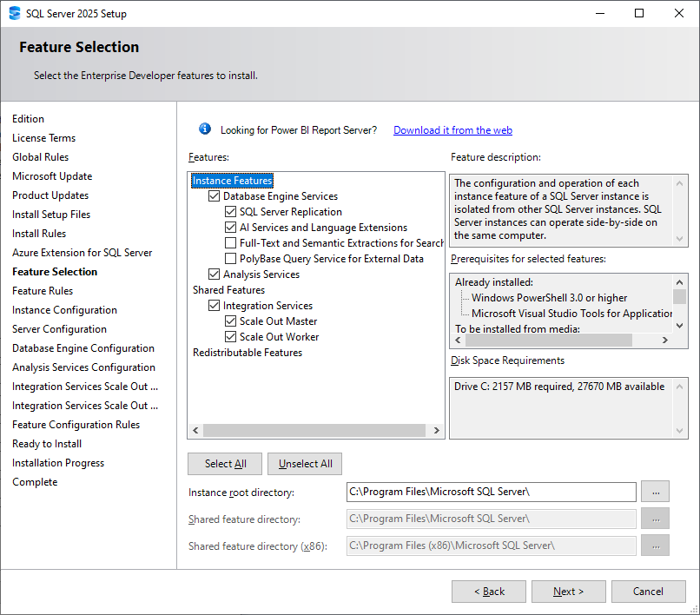Click the 'Already installed:' prerequisites heading
The image size is (700, 615).
pos(494,282)
